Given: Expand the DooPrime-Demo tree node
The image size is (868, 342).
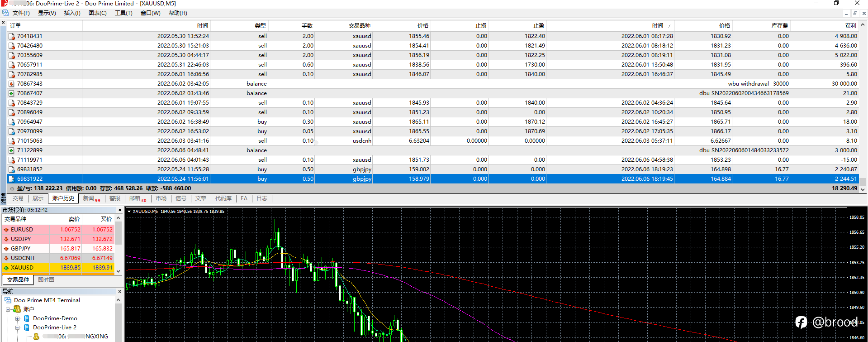Looking at the screenshot, I should [18, 318].
